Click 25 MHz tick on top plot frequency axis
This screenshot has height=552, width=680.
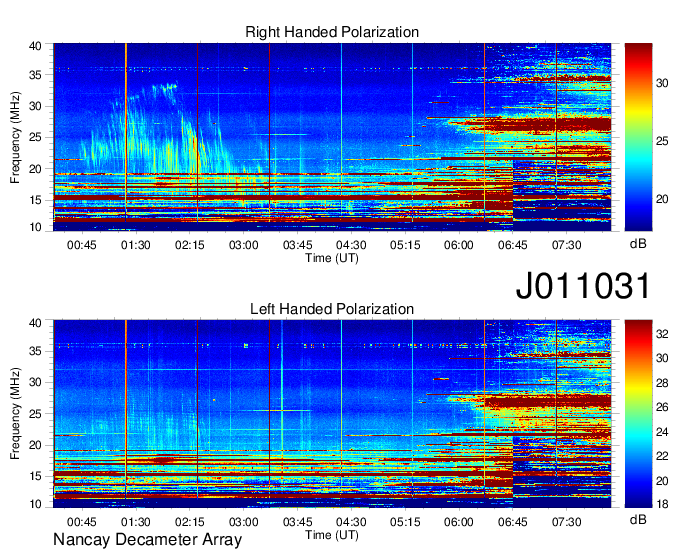point(36,137)
